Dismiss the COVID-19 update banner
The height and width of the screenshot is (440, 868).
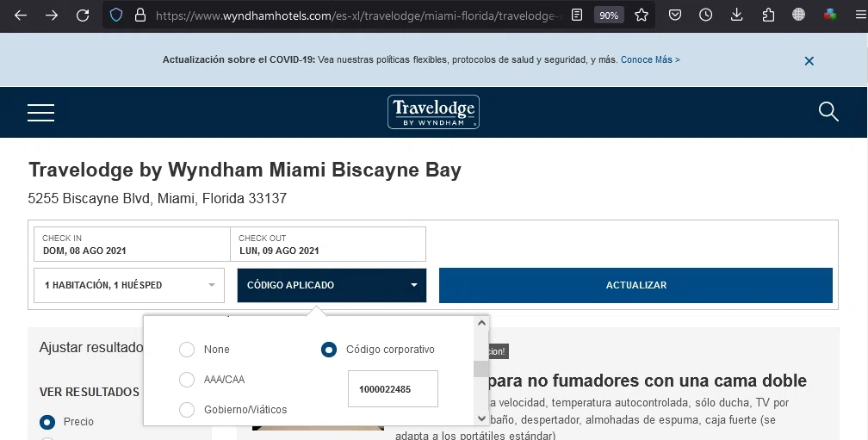(809, 61)
